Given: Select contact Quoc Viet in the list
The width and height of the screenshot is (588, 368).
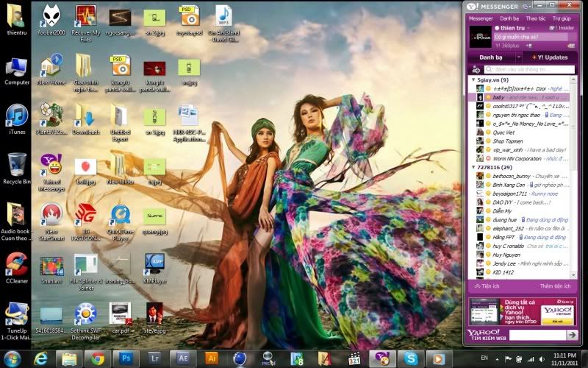Looking at the screenshot, I should coord(504,132).
